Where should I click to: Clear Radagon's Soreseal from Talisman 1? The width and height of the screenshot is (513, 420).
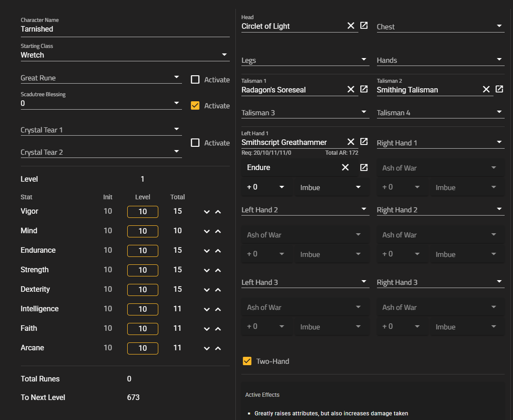[x=351, y=89]
